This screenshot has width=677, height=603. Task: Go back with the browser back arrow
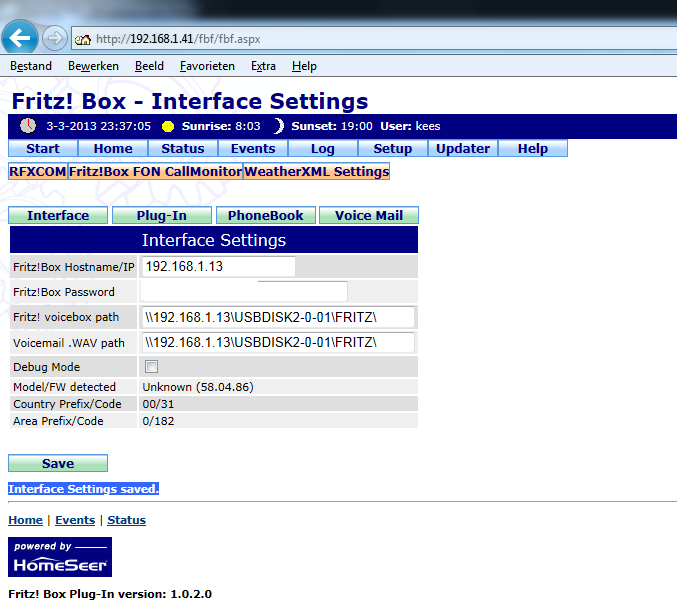tap(20, 38)
